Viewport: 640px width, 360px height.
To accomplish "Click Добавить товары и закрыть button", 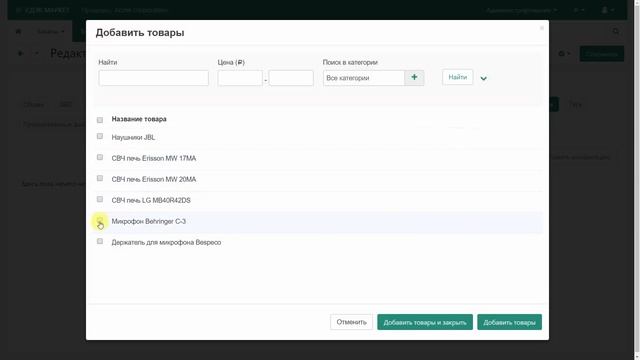I will 425,322.
